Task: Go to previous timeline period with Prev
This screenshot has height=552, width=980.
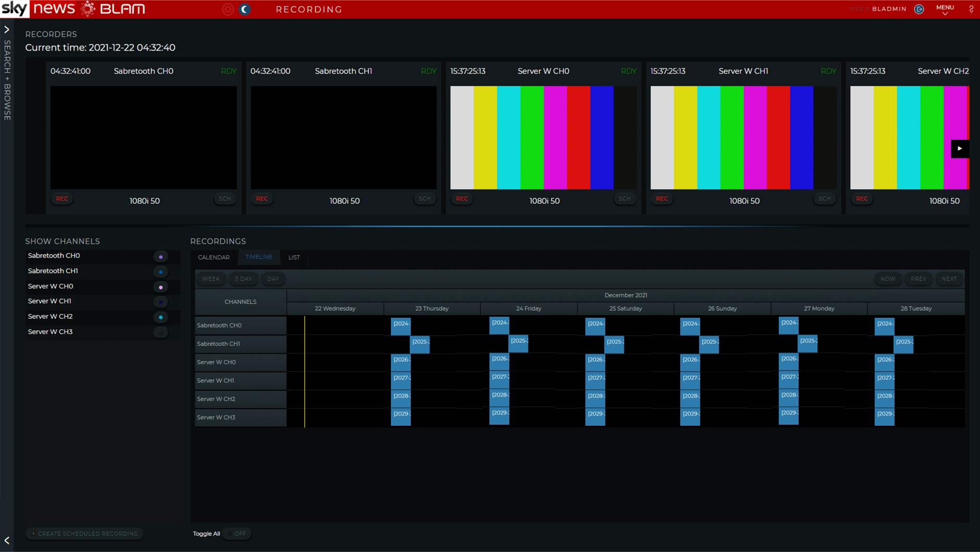Action: [918, 279]
